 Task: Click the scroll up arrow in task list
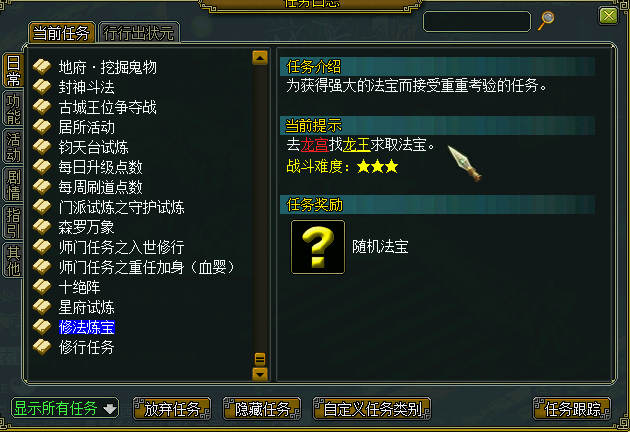pos(260,58)
